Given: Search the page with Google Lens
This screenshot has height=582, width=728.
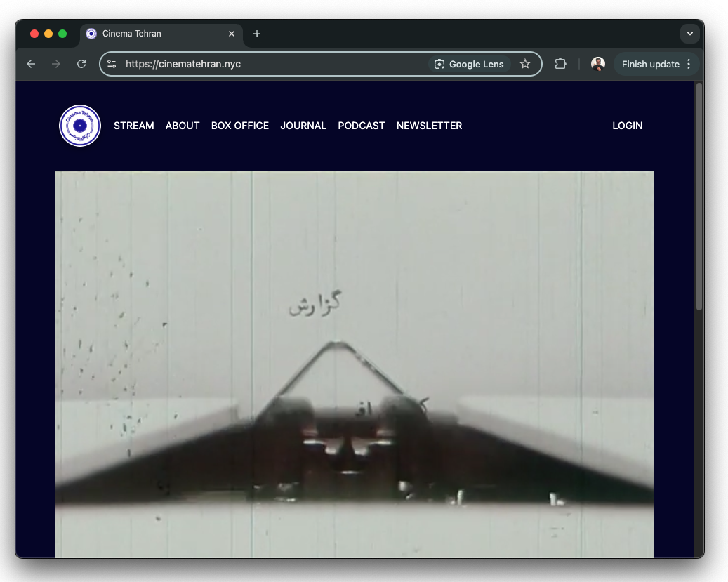Looking at the screenshot, I should point(469,64).
